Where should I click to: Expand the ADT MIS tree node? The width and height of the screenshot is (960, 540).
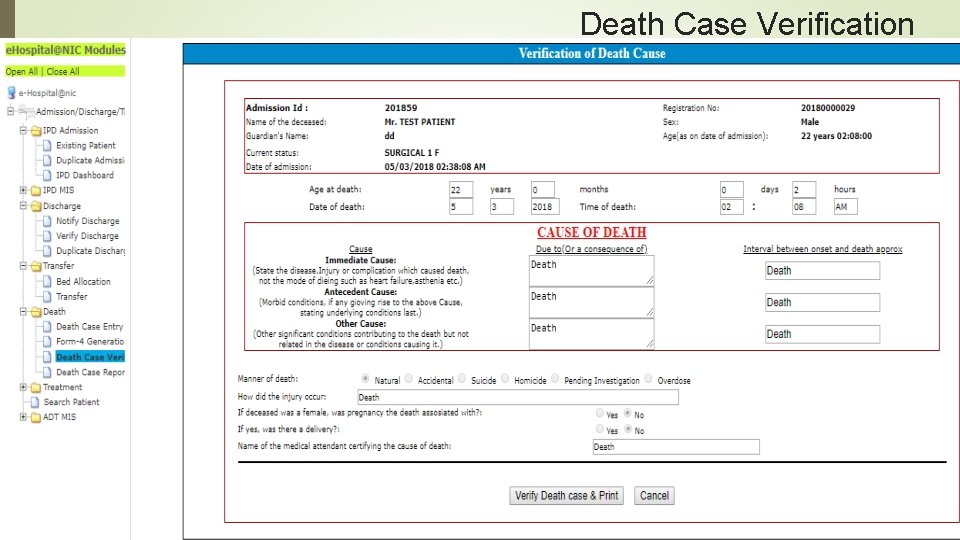(23, 417)
